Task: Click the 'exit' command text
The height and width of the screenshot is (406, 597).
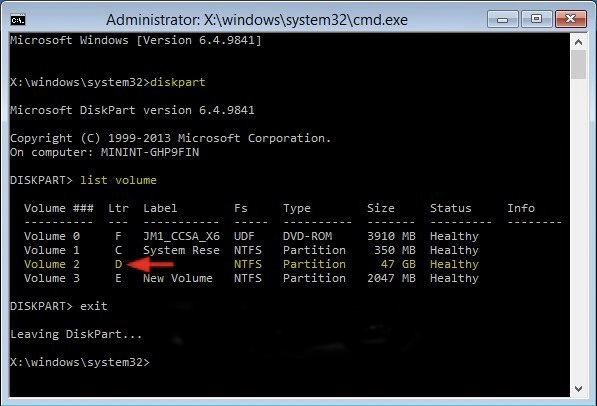Action: click(x=94, y=306)
